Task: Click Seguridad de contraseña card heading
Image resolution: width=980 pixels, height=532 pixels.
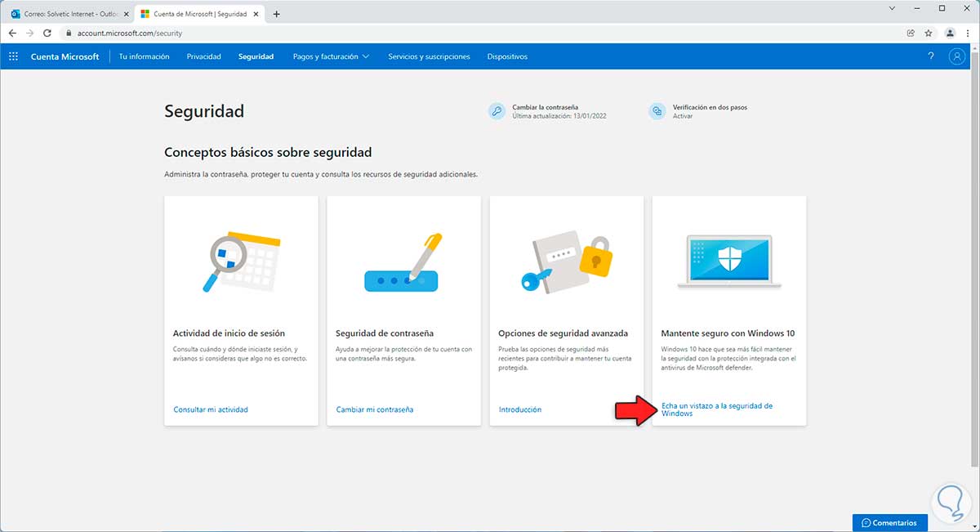Action: 385,333
